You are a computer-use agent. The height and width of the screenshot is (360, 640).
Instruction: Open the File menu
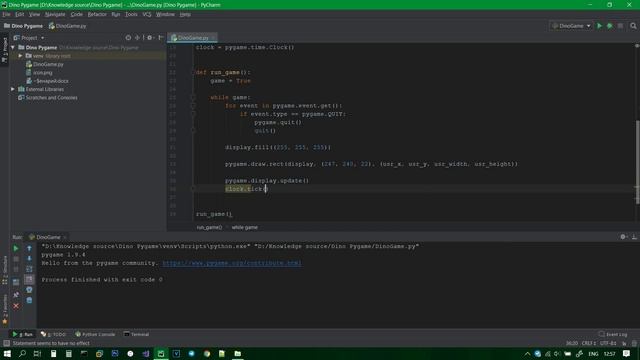click(x=6, y=14)
